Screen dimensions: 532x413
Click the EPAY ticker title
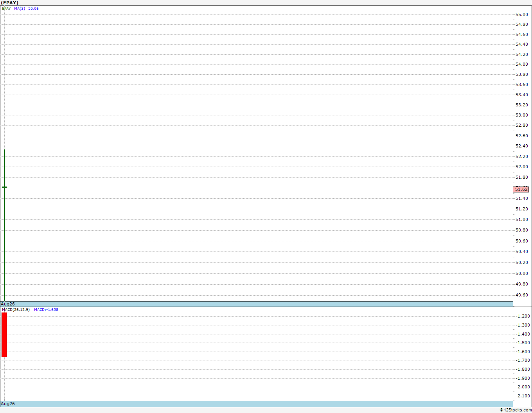10,3
